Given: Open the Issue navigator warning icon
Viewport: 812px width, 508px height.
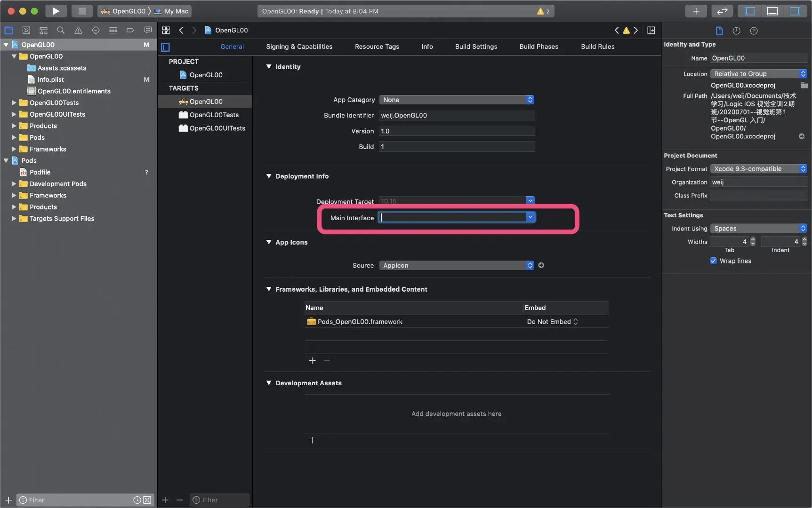Looking at the screenshot, I should click(x=78, y=30).
